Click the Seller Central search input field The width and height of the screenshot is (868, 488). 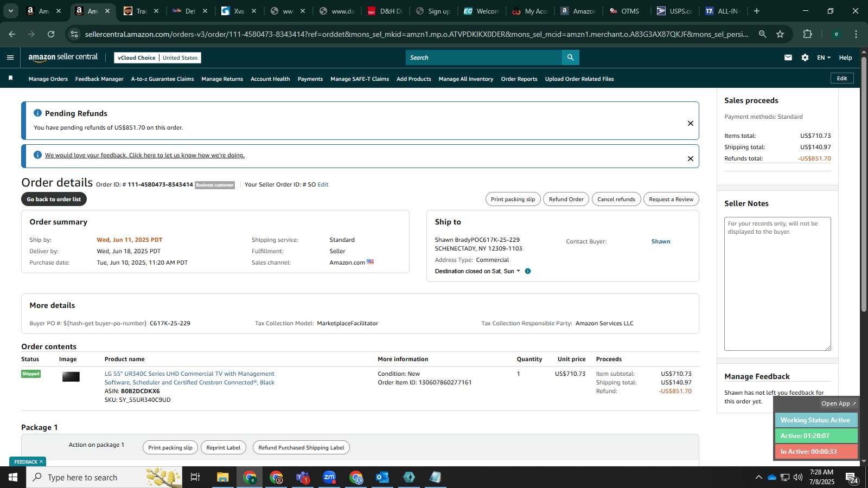click(484, 57)
